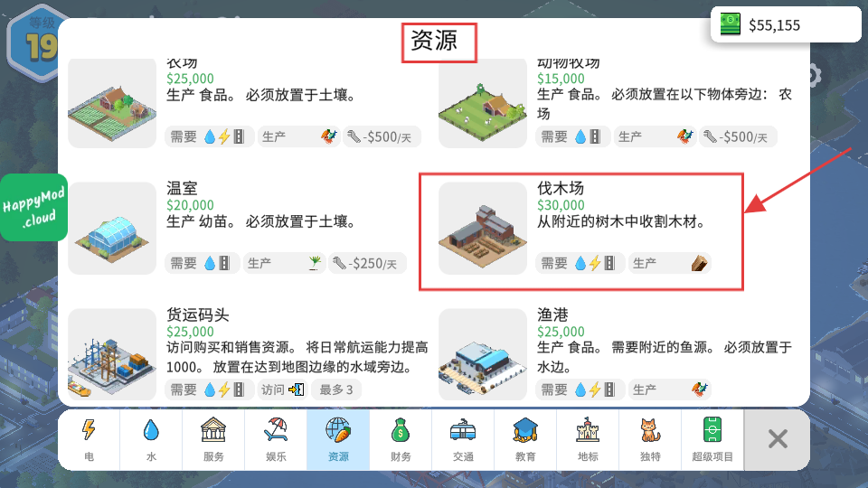Select the 地标 (landmarks) castle icon
This screenshot has height=488, width=868.
(x=588, y=440)
